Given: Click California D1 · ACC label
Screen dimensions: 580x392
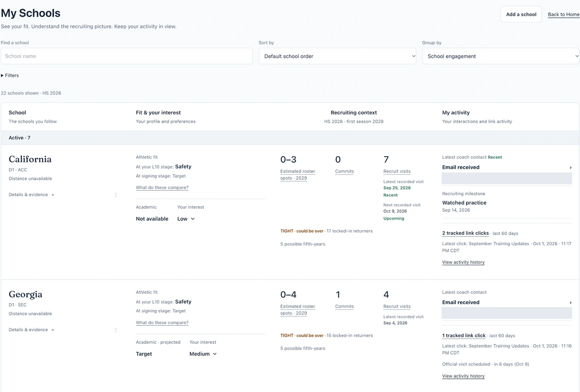Looking at the screenshot, I should (x=18, y=170).
